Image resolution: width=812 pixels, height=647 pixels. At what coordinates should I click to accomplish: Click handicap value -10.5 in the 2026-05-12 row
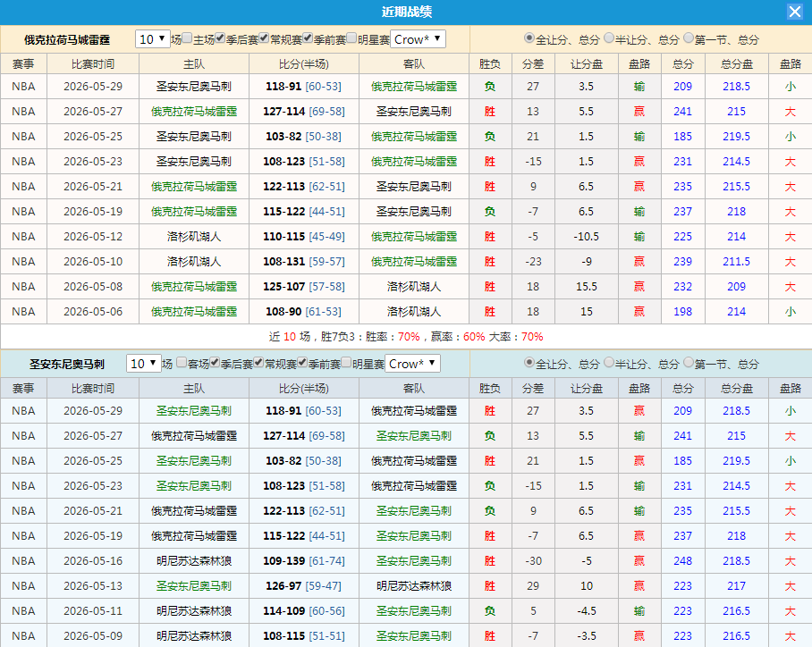tap(587, 237)
